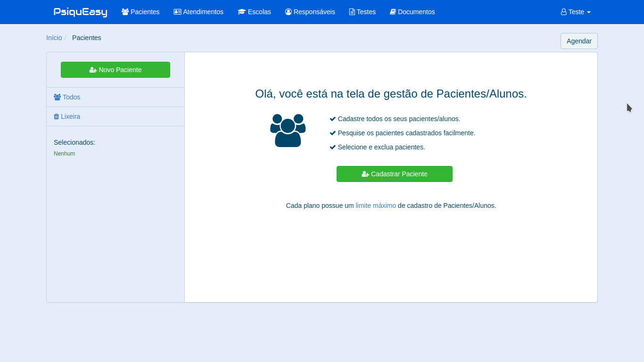The image size is (644, 362).
Task: Expand the Teste user dropdown
Action: (576, 12)
